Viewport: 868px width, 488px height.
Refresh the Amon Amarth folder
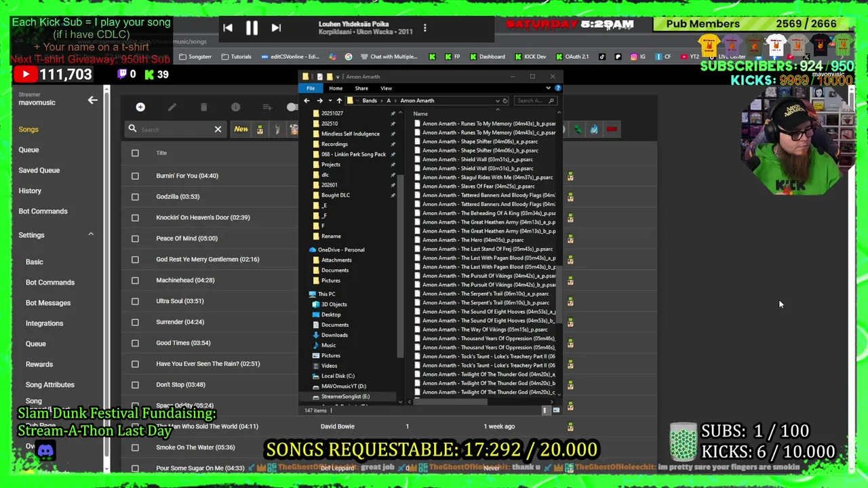click(x=505, y=101)
